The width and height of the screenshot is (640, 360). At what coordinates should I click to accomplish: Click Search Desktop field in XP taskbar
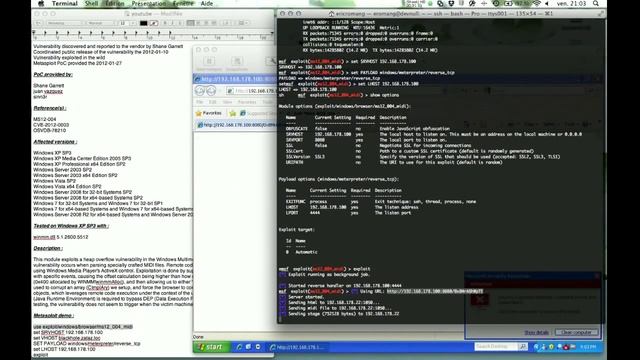tap(496, 347)
